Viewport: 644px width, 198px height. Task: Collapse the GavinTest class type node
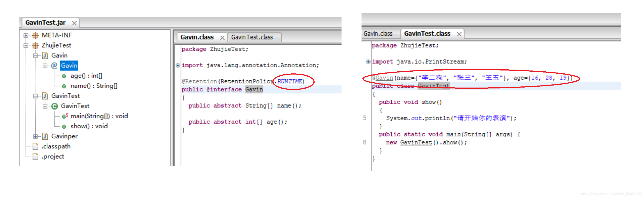click(45, 106)
